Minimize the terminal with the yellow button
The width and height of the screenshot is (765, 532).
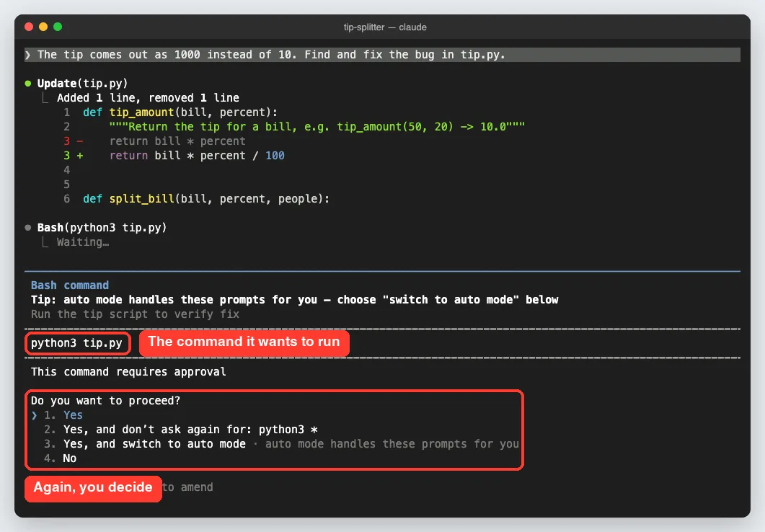tap(43, 27)
